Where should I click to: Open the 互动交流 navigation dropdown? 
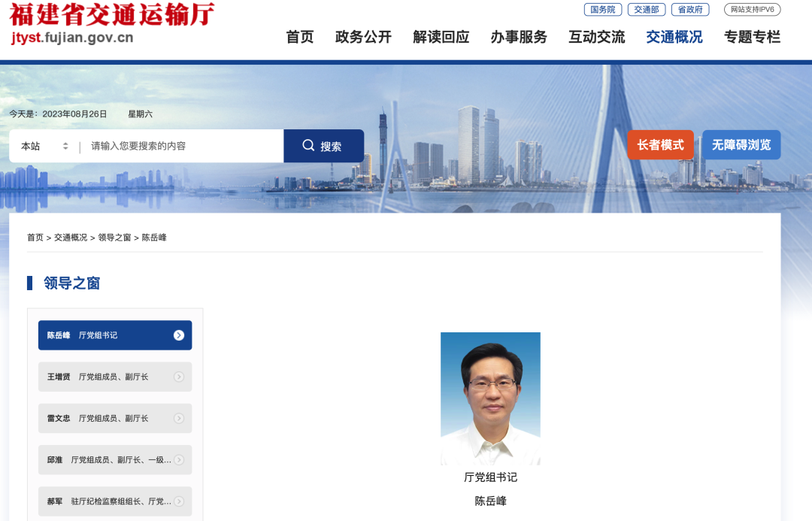tap(595, 37)
